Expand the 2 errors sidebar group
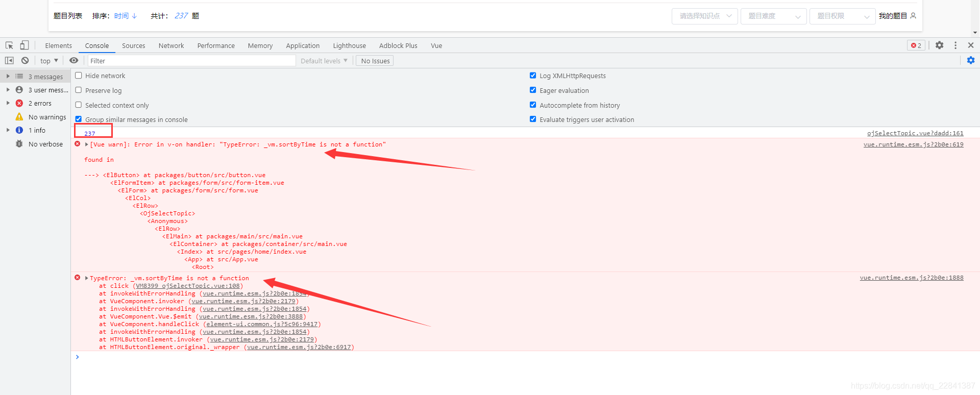Viewport: 980px width, 395px height. click(x=8, y=103)
